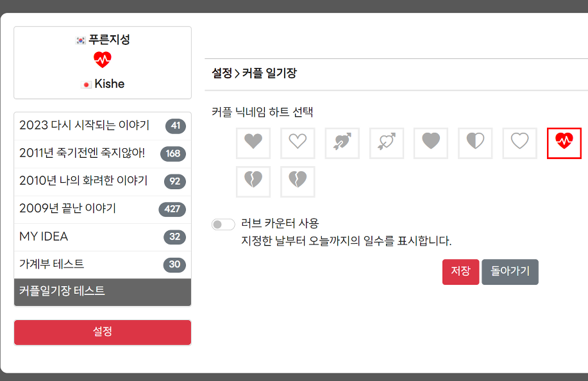Open the 가계부 테스트 entry
This screenshot has height=381, width=588.
tap(51, 264)
